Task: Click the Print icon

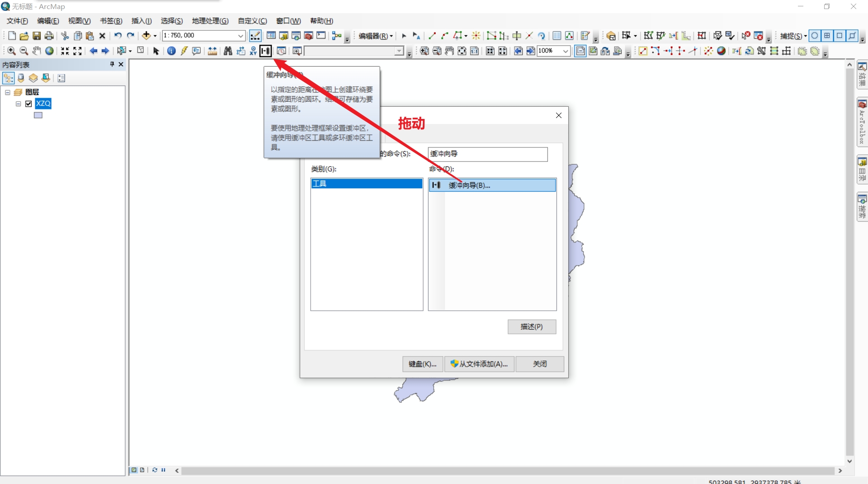Action: pos(49,36)
